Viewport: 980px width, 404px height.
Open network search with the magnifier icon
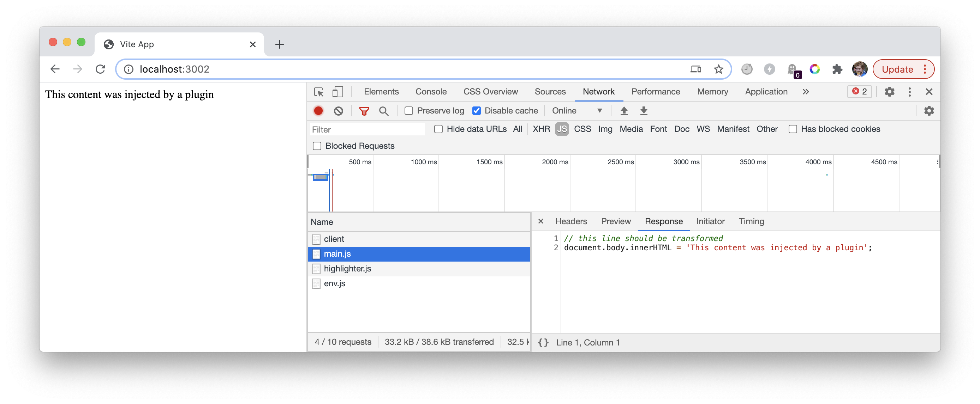(383, 111)
